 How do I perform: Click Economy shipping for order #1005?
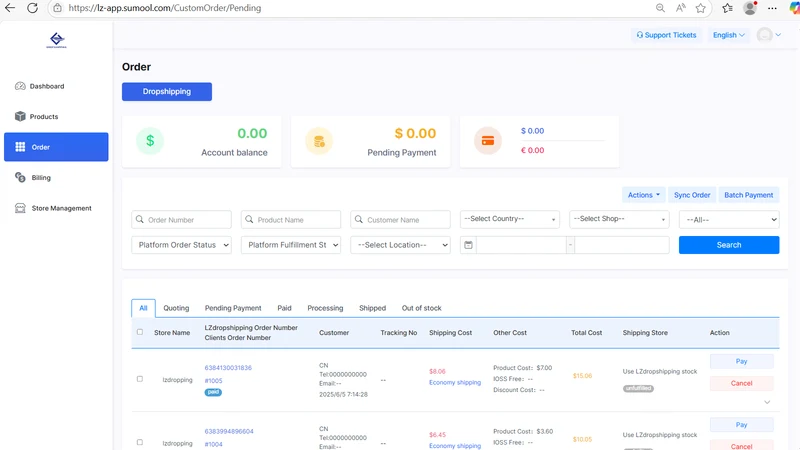click(455, 382)
